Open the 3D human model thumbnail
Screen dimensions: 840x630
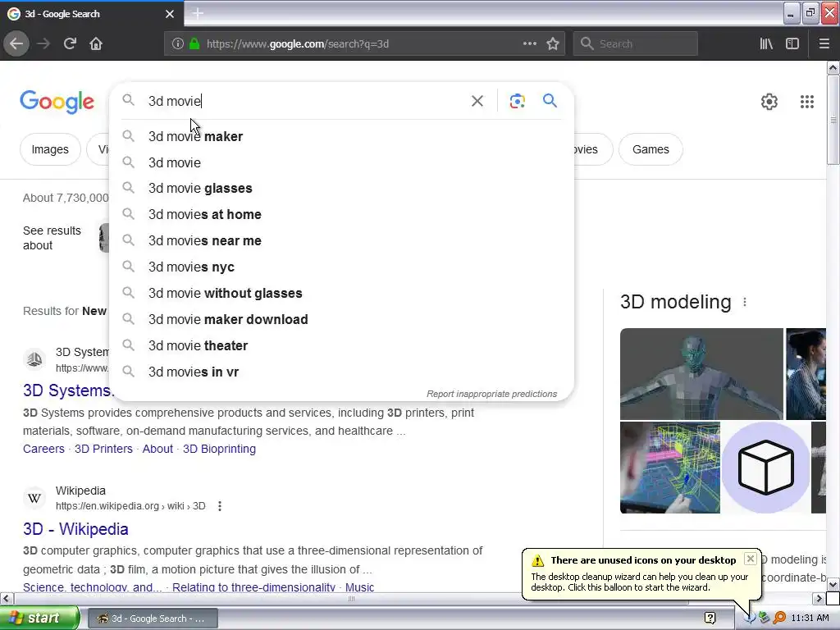(x=701, y=374)
